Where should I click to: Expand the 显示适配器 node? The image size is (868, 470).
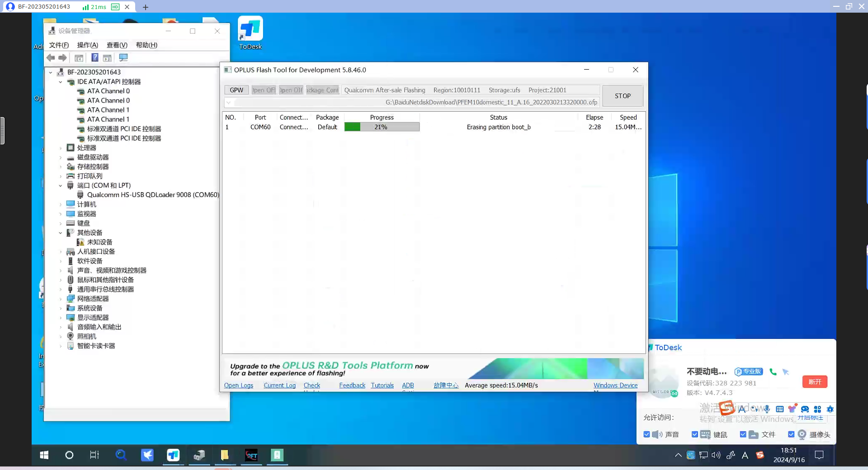61,318
